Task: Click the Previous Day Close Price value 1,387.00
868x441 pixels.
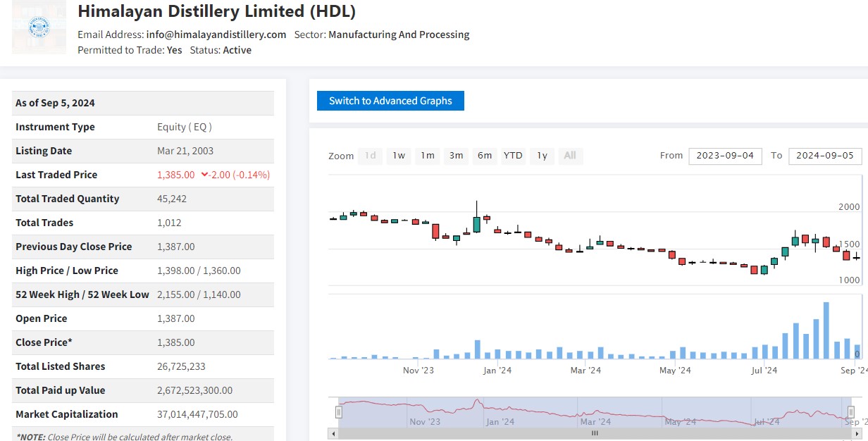Action: [176, 247]
